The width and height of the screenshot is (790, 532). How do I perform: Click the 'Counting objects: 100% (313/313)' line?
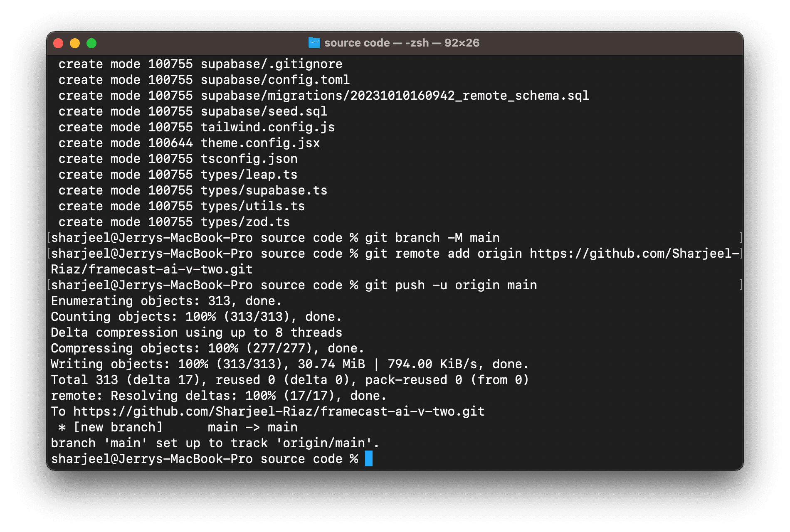196,317
